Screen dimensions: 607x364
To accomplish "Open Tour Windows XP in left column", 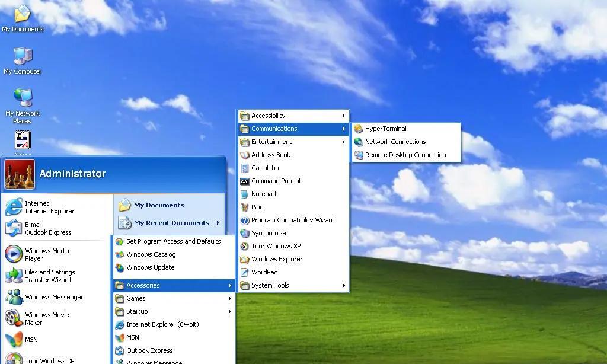I will coord(54,359).
